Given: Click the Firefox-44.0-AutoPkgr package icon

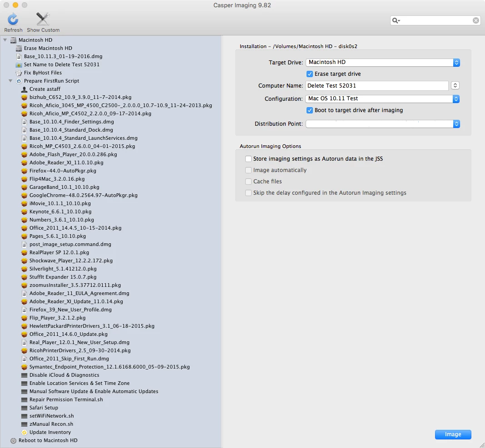Looking at the screenshot, I should [x=24, y=171].
